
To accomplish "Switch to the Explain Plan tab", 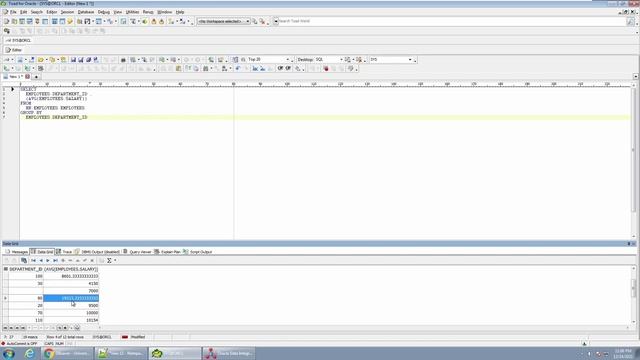I will pyautogui.click(x=167, y=252).
